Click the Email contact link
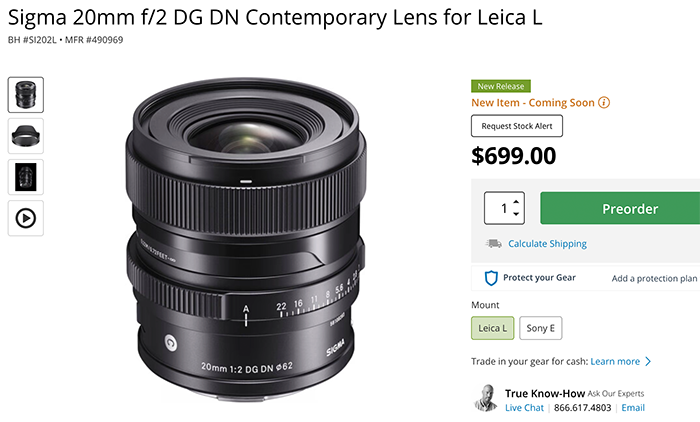This screenshot has height=422, width=700. pos(633,408)
